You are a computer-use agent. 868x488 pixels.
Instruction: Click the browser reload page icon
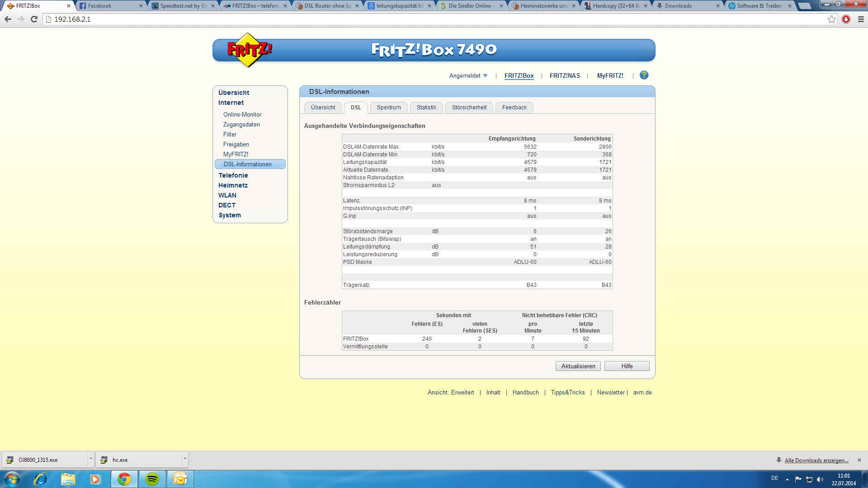(34, 19)
